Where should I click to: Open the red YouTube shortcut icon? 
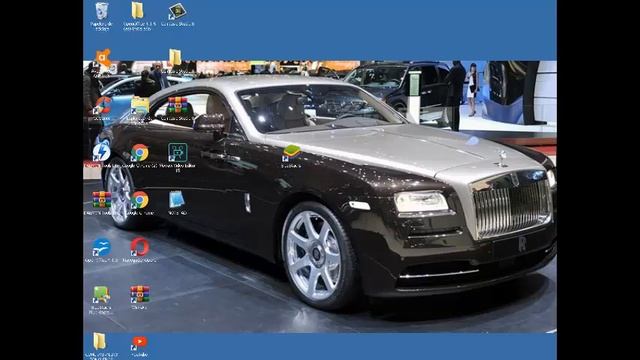[140, 342]
